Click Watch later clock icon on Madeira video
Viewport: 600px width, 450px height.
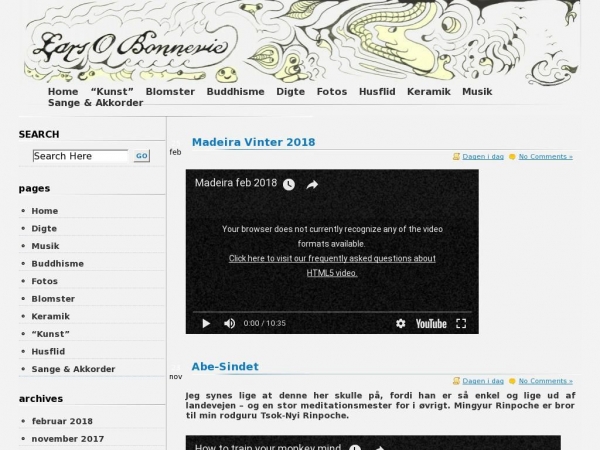[x=289, y=184]
